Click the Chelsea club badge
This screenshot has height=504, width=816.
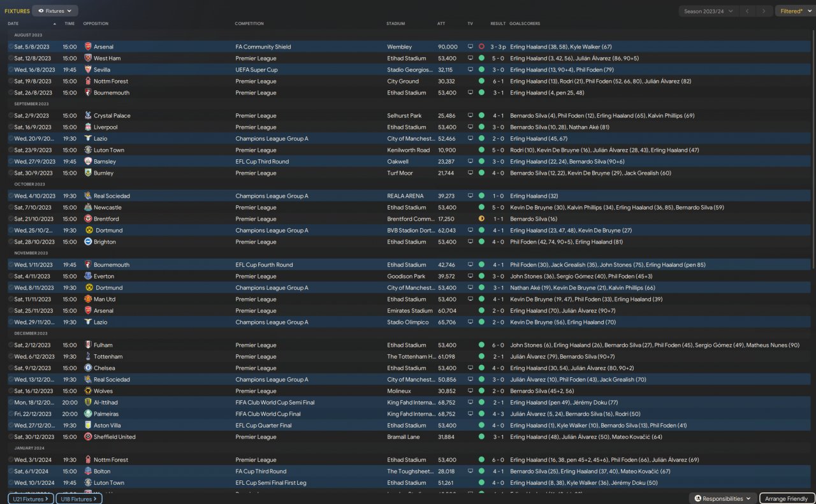[88, 368]
